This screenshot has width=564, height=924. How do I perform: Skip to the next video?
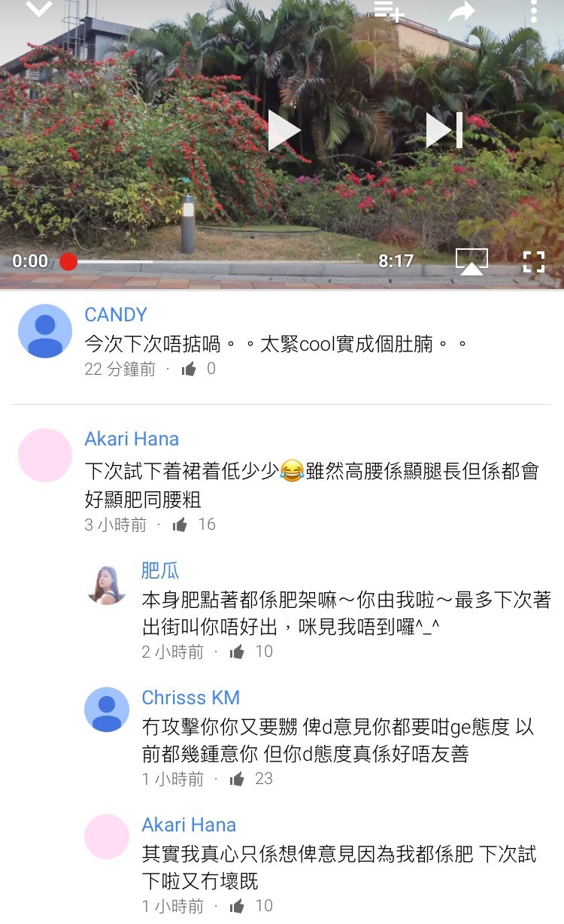click(444, 130)
